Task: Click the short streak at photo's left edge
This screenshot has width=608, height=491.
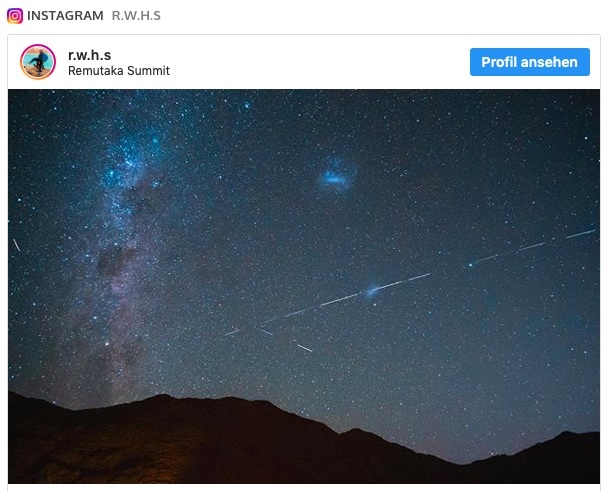Action: click(x=17, y=245)
